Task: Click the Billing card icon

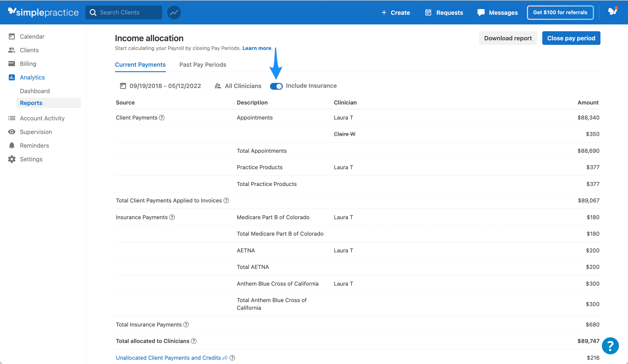Action: click(12, 64)
